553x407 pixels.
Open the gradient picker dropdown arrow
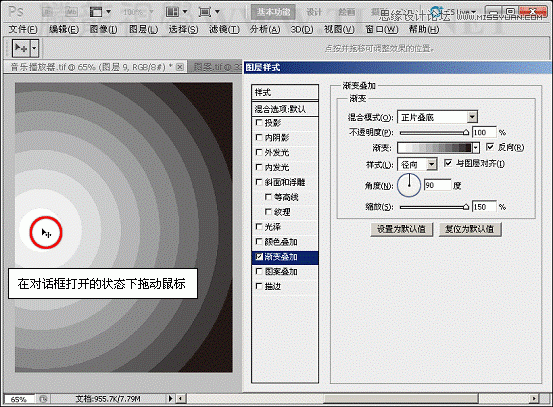click(476, 147)
